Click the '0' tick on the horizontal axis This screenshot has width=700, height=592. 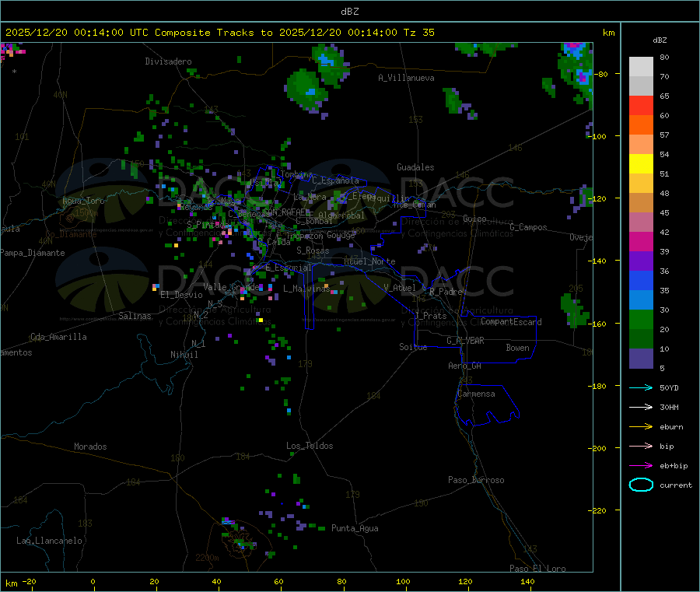tap(93, 581)
